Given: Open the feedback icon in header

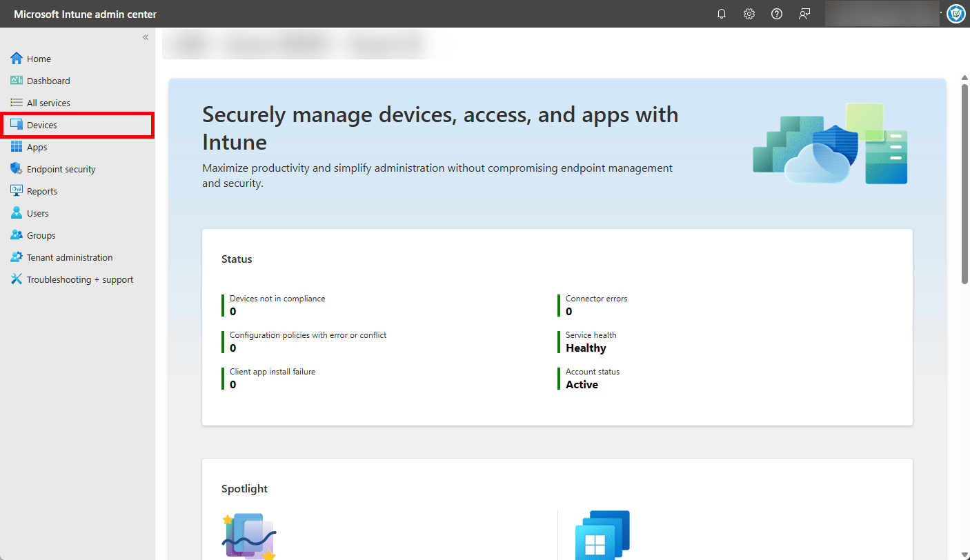Looking at the screenshot, I should click(804, 14).
